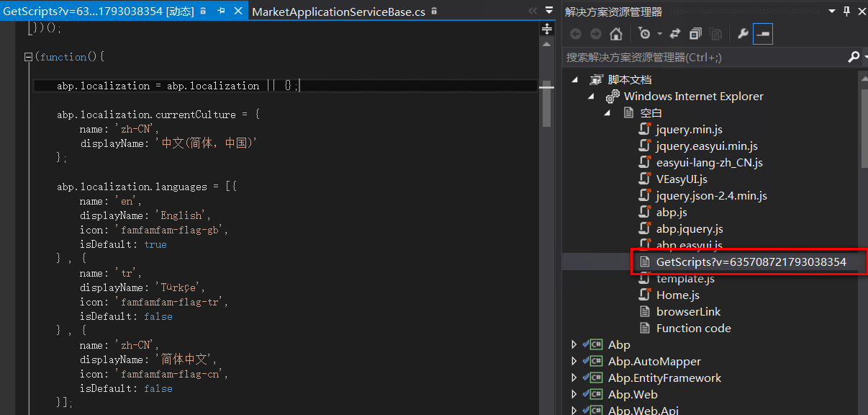Click the Show All Files icon
Viewport: 868px width, 415px height.
[x=715, y=34]
